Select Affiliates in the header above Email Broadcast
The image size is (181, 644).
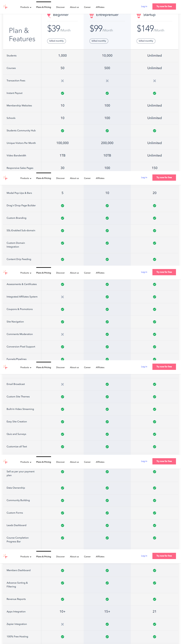(100, 368)
